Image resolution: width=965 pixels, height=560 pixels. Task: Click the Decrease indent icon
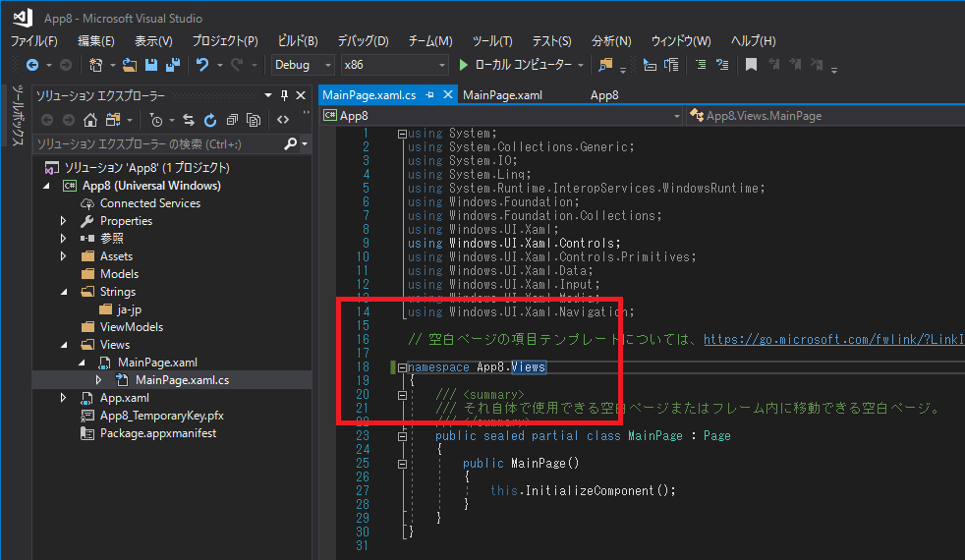pyautogui.click(x=701, y=65)
